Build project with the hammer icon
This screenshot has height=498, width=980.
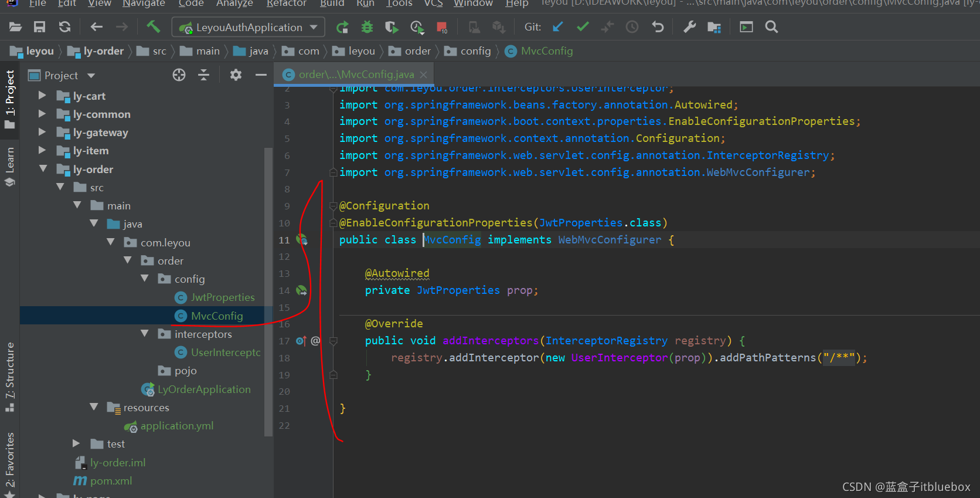click(153, 26)
